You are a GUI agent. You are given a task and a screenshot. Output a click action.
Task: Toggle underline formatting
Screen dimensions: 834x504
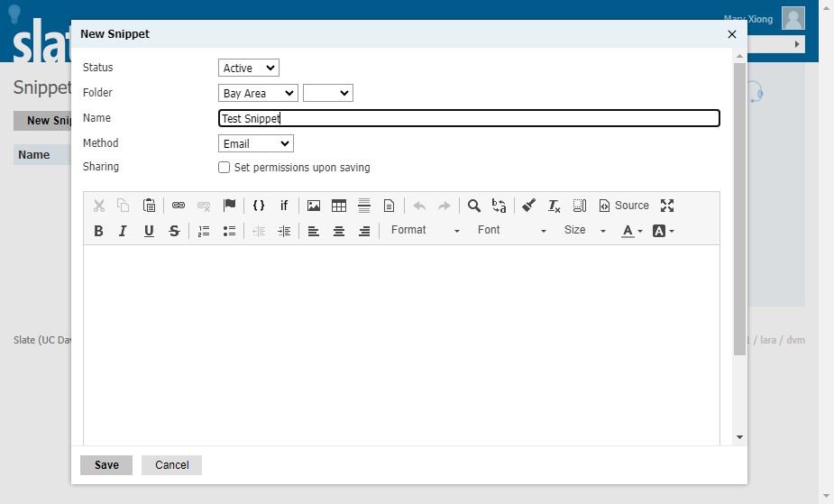[149, 231]
